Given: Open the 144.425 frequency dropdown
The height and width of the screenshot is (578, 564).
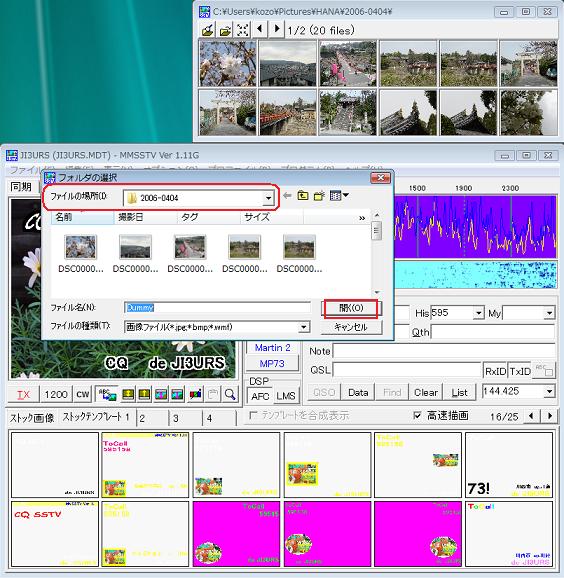Looking at the screenshot, I should 549,391.
